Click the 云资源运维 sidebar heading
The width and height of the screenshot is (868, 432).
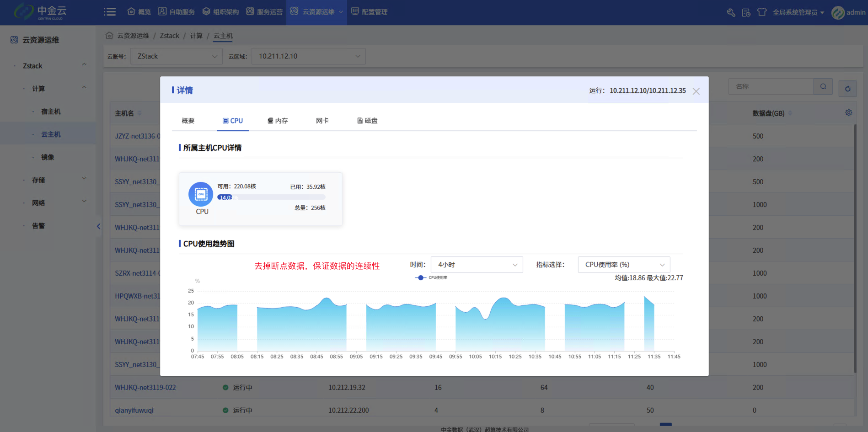41,40
